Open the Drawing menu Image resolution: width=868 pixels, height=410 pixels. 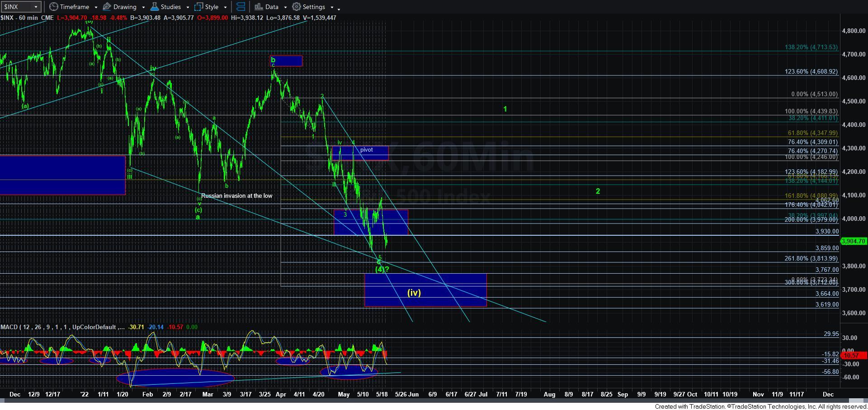coord(124,7)
